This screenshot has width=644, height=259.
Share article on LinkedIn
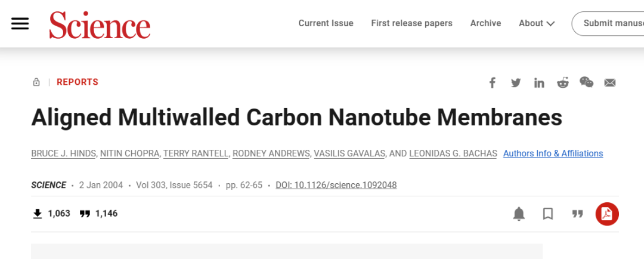point(539,83)
